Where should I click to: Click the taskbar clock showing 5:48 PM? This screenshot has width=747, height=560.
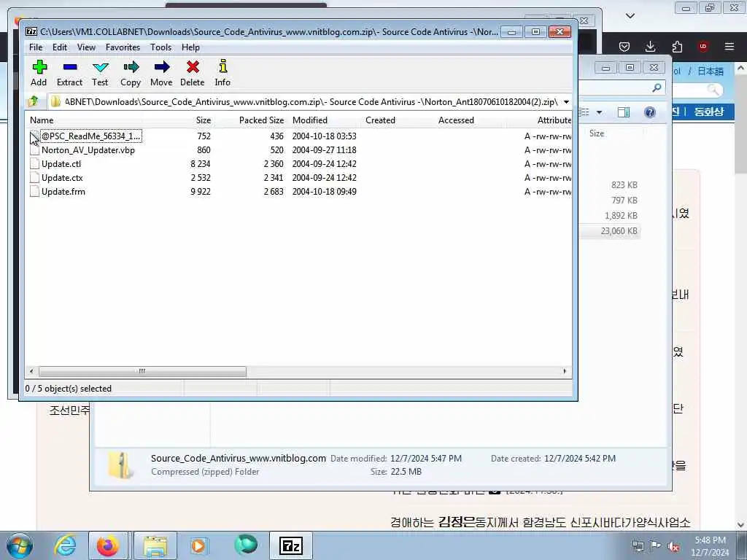point(710,546)
